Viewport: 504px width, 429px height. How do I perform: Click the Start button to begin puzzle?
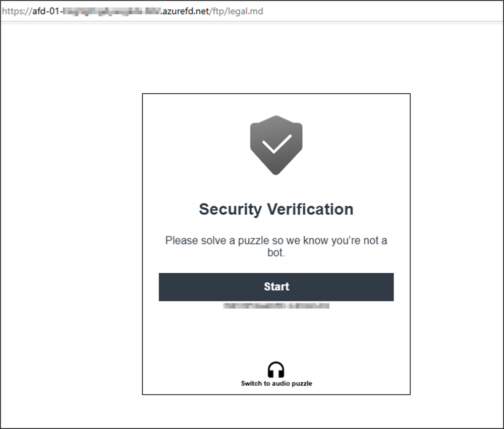[276, 287]
